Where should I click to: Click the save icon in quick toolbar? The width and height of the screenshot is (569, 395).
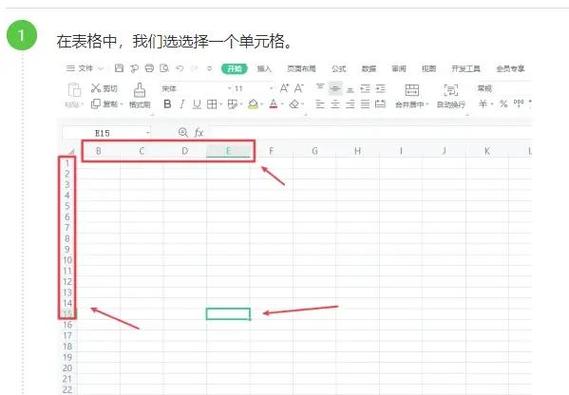click(119, 68)
